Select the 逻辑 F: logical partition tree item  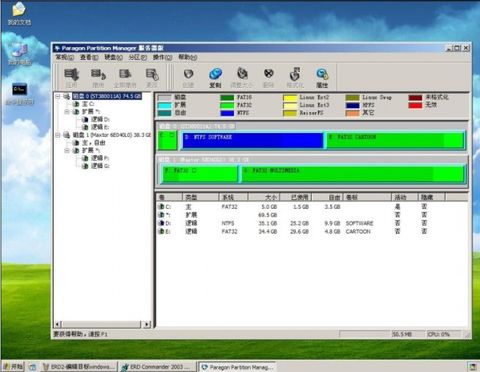[100, 158]
